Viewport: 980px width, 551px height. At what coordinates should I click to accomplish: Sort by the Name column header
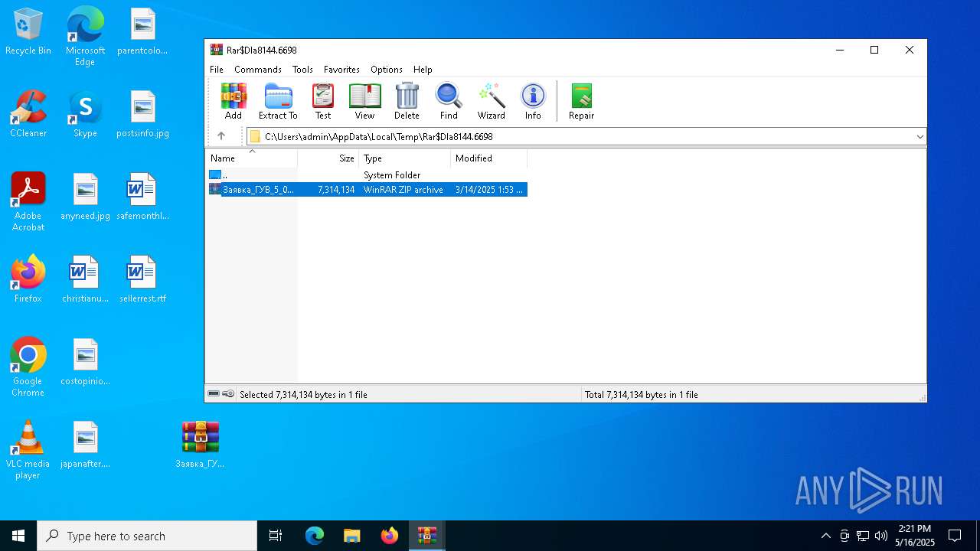click(251, 158)
